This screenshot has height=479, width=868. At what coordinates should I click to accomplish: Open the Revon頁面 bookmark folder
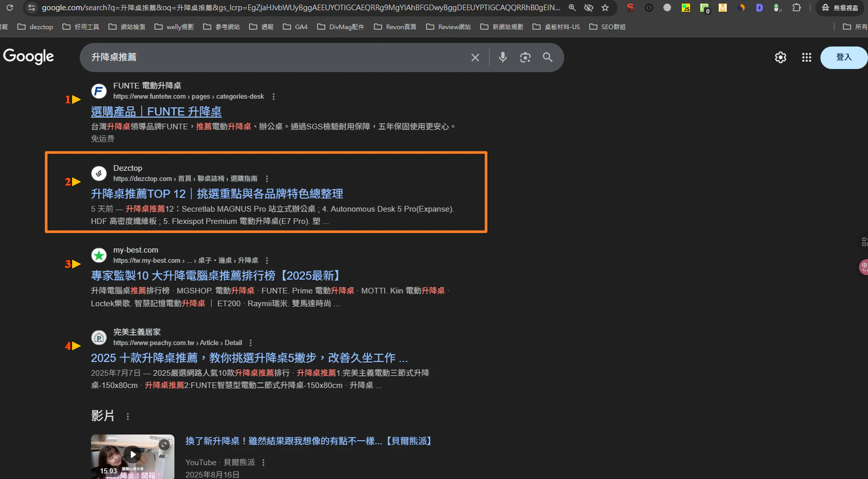(x=395, y=27)
